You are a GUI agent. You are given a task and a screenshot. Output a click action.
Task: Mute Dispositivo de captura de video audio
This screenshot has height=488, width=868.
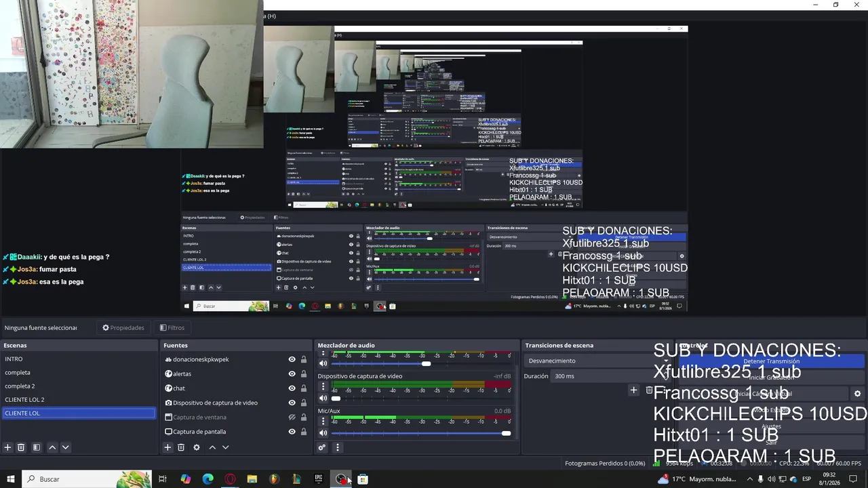[x=323, y=398]
